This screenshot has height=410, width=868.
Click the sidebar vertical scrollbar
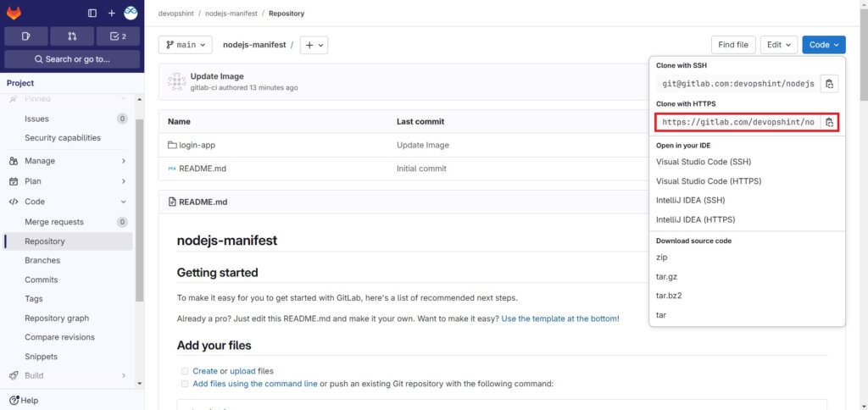tap(140, 210)
